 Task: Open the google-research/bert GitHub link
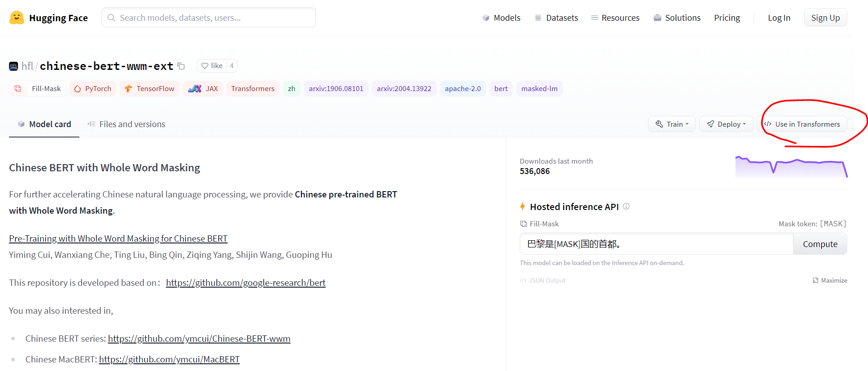tap(246, 283)
